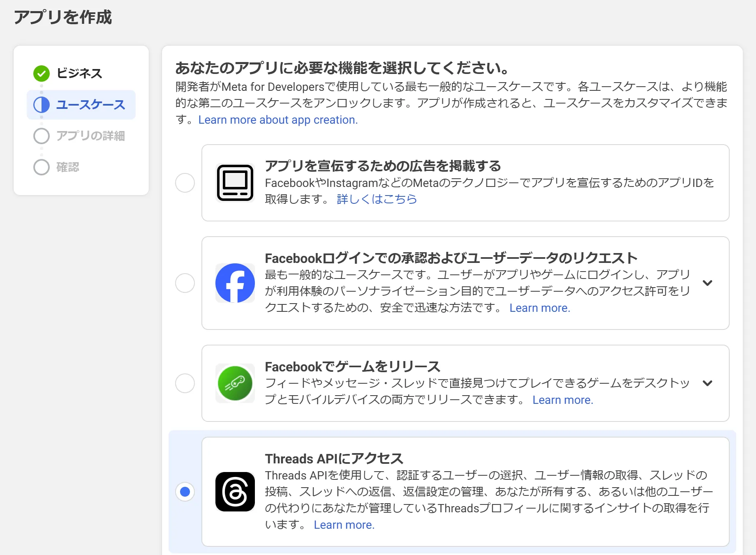Click the green checkmark on ビジネス step

pyautogui.click(x=41, y=73)
